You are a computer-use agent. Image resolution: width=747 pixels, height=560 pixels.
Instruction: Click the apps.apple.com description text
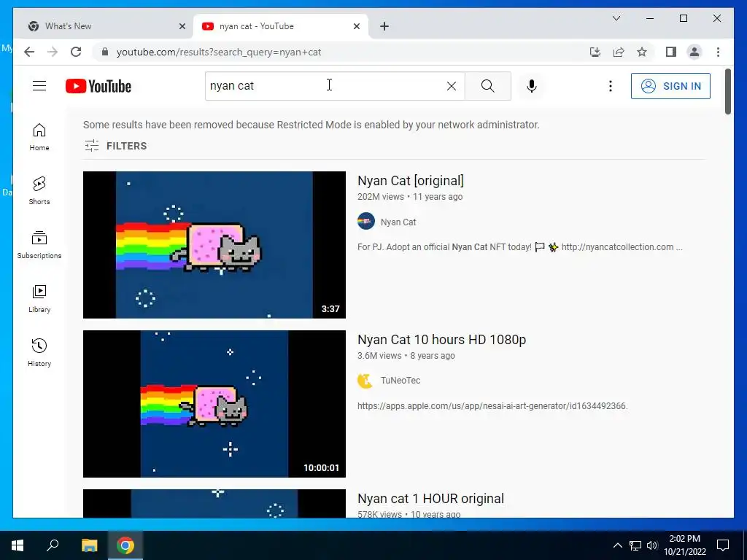[492, 406]
